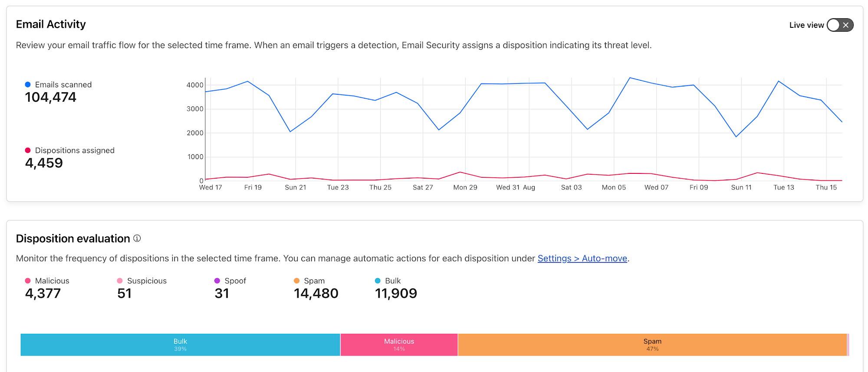Click the Bulk count 11,909

coord(396,293)
